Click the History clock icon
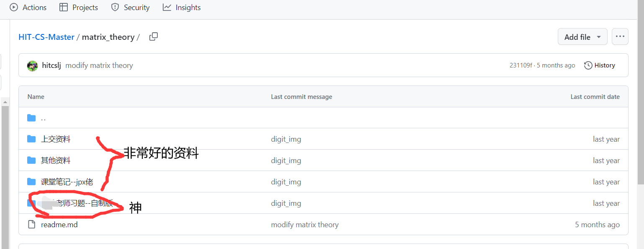The height and width of the screenshot is (249, 644). point(588,65)
